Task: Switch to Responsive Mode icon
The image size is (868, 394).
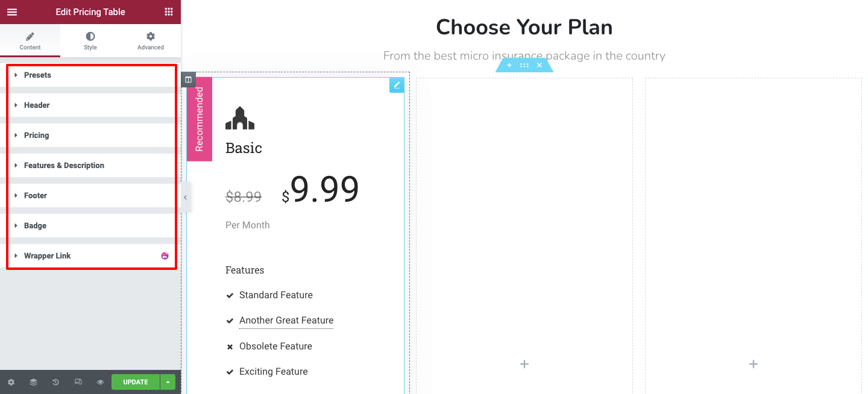Action: tap(78, 382)
